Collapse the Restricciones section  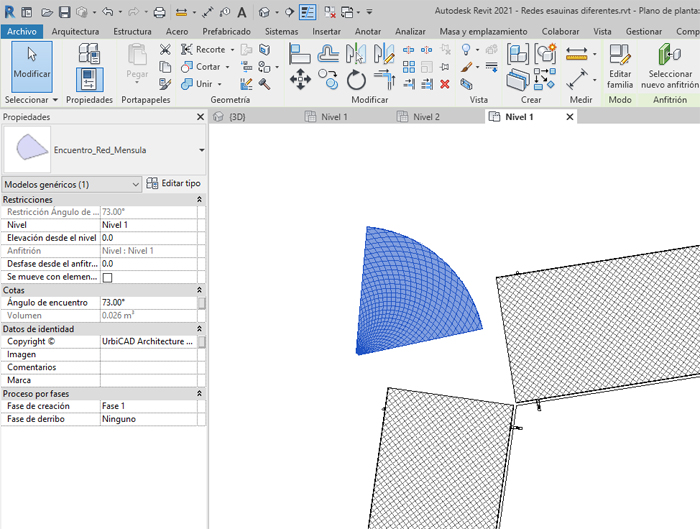[x=200, y=200]
